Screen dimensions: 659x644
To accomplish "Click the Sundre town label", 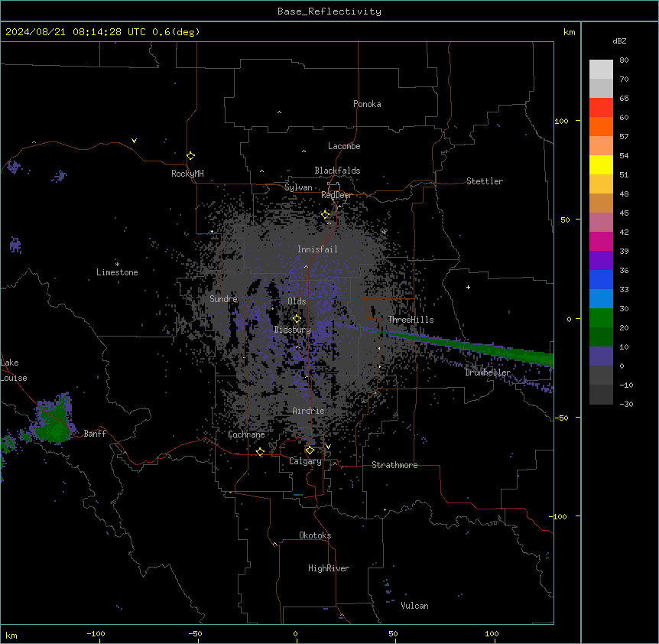I will point(223,299).
